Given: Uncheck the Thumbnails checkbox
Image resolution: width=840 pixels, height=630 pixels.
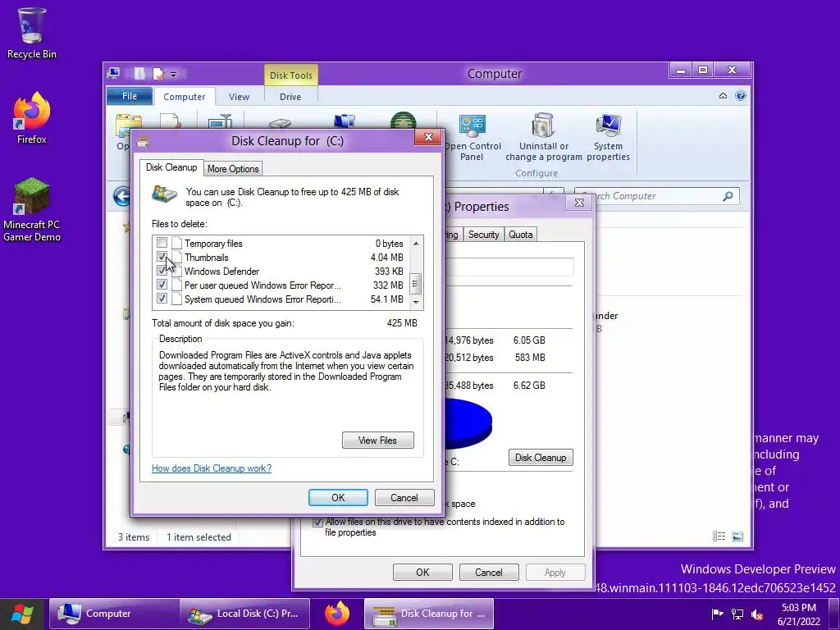Looking at the screenshot, I should click(162, 257).
